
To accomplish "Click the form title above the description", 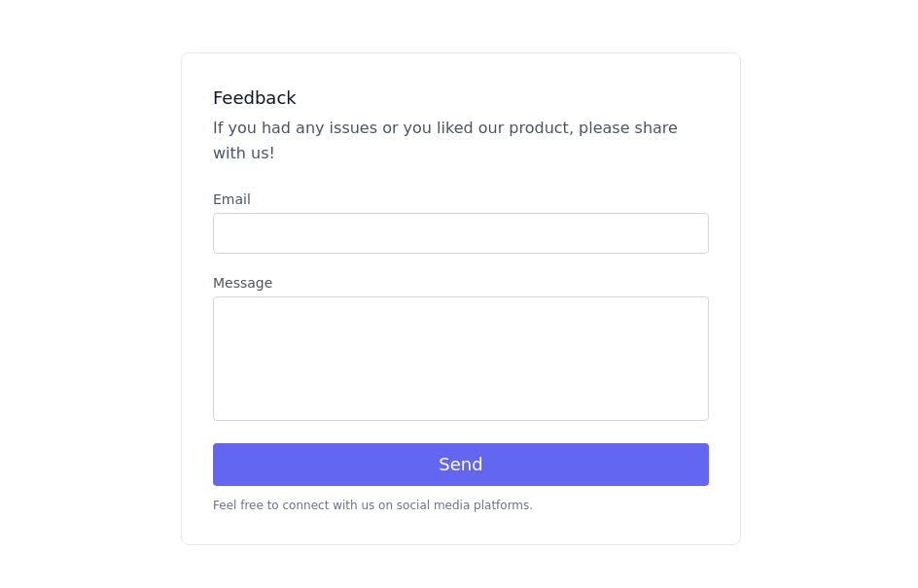I will click(x=254, y=98).
